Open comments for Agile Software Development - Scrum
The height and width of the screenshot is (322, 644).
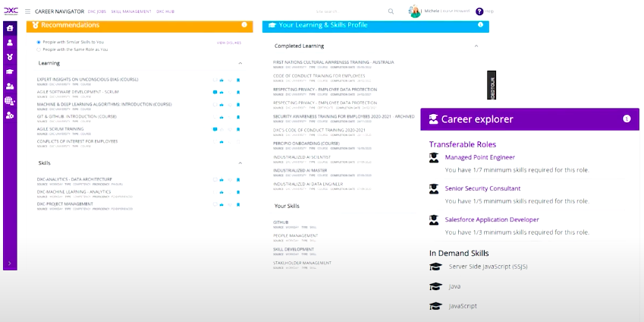(215, 93)
